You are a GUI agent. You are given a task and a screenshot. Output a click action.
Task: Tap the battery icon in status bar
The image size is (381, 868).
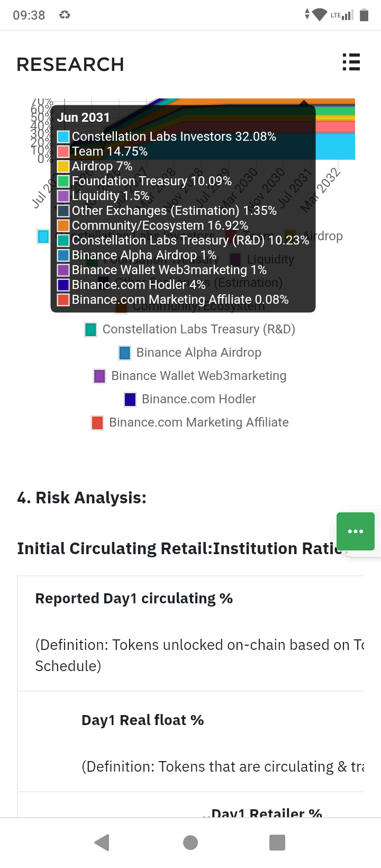click(x=364, y=15)
